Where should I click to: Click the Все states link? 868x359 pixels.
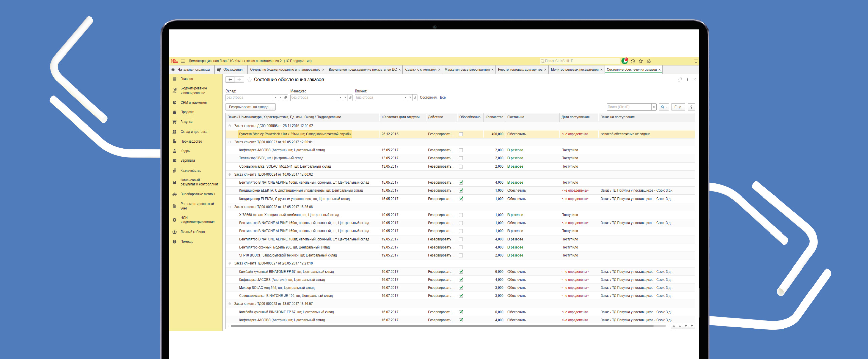click(x=443, y=98)
